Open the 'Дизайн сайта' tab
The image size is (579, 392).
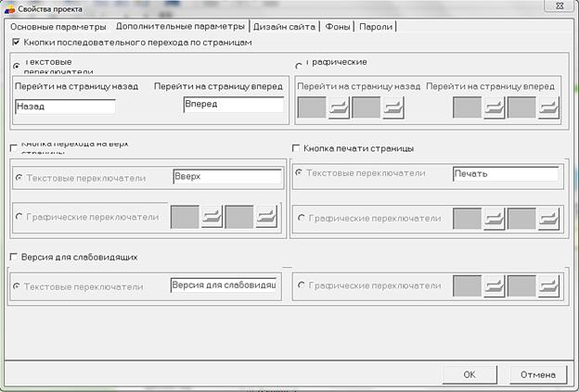coord(285,27)
